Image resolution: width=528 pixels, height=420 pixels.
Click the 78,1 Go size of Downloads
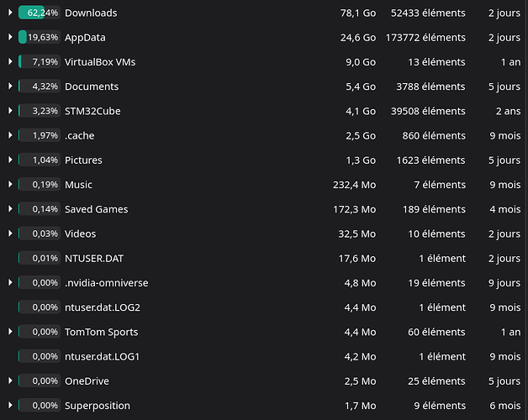coord(358,13)
